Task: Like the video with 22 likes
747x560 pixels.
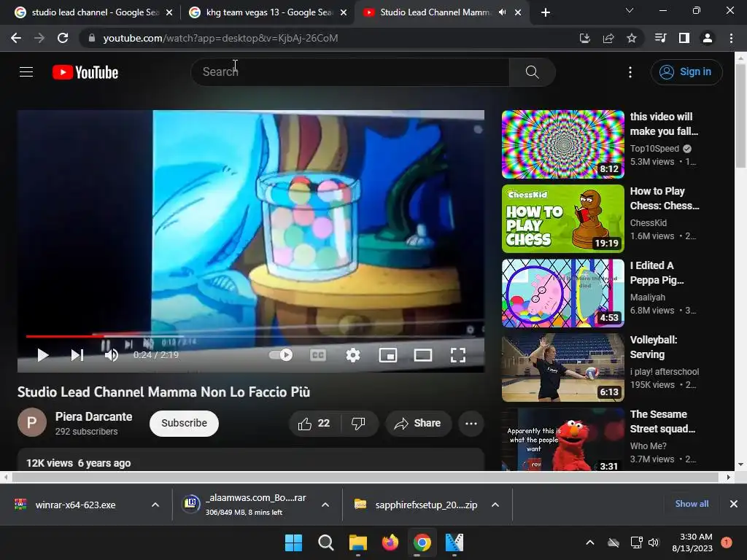Action: [314, 424]
